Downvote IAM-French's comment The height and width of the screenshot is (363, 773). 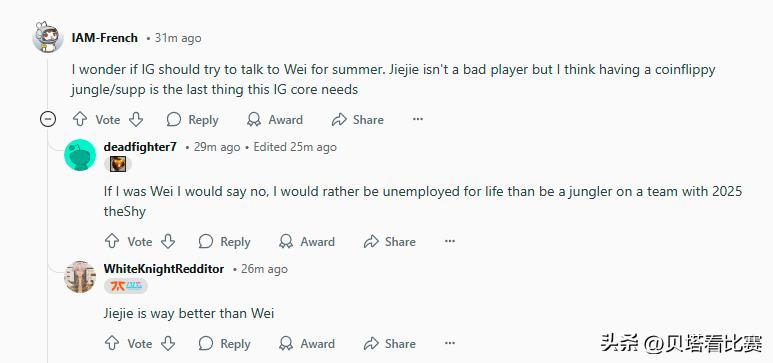click(136, 119)
